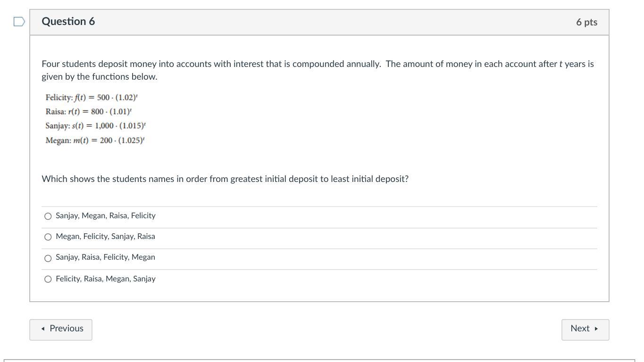This screenshot has width=644, height=362.
Task: Select radio button for Megan, Felicity, Sanjay, Raisa
Action: pos(48,237)
